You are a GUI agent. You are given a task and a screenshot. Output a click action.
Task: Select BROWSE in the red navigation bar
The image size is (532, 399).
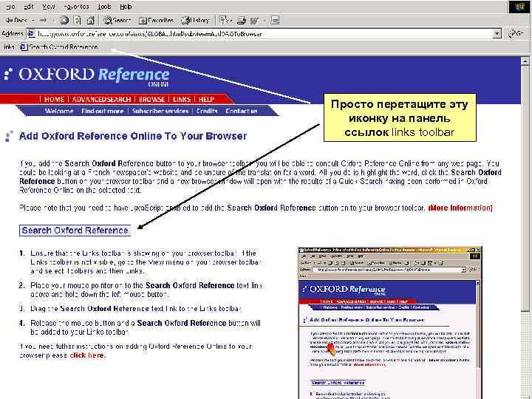pos(151,100)
